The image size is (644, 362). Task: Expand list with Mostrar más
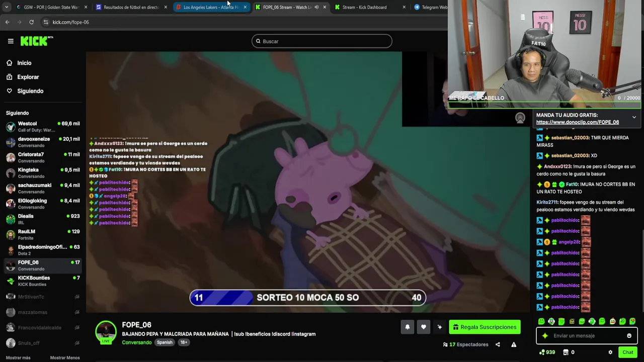tap(18, 357)
